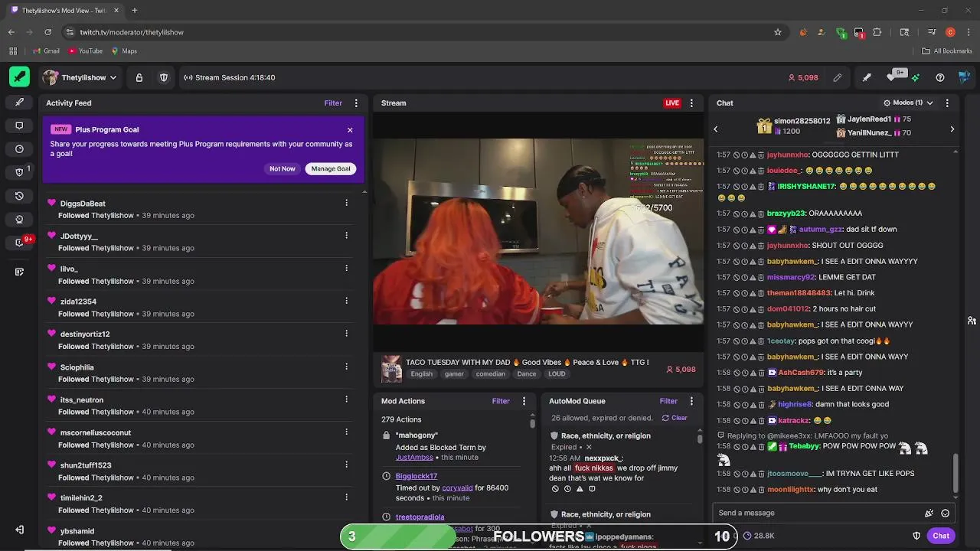Viewport: 980px width, 551px height.
Task: Open AutoMod Queue Filter
Action: 668,401
